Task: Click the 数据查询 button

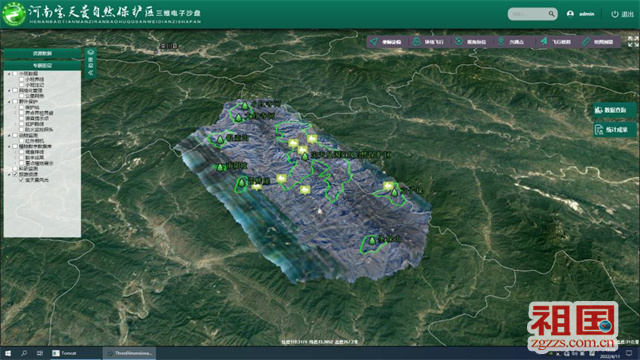Action: point(614,110)
